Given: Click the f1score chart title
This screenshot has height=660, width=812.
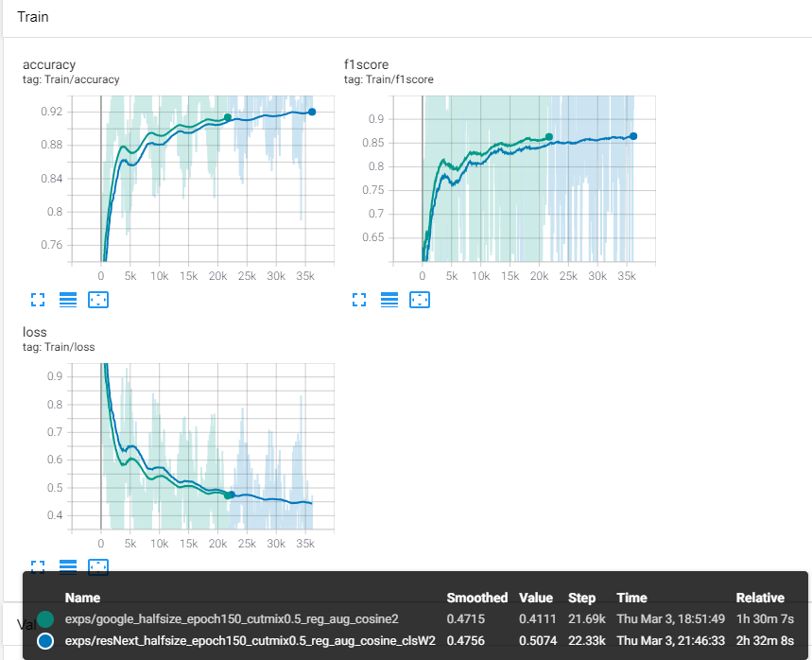Looking at the screenshot, I should point(366,64).
